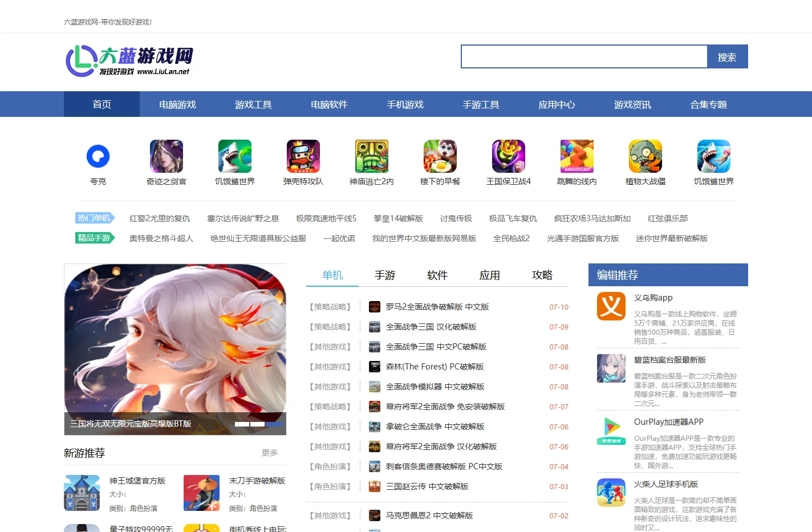Viewport: 812px width, 532px height.
Task: Open the 火柴人足球手机版 icon
Action: [x=611, y=493]
